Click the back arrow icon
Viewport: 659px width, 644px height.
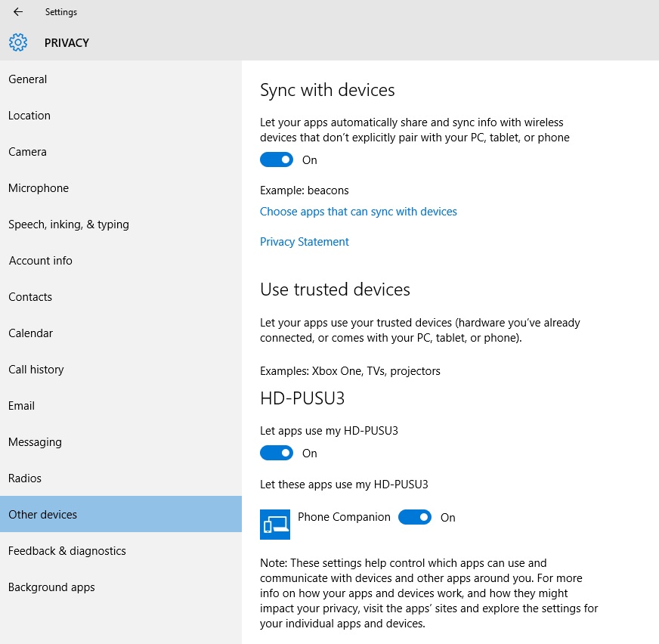pyautogui.click(x=18, y=12)
